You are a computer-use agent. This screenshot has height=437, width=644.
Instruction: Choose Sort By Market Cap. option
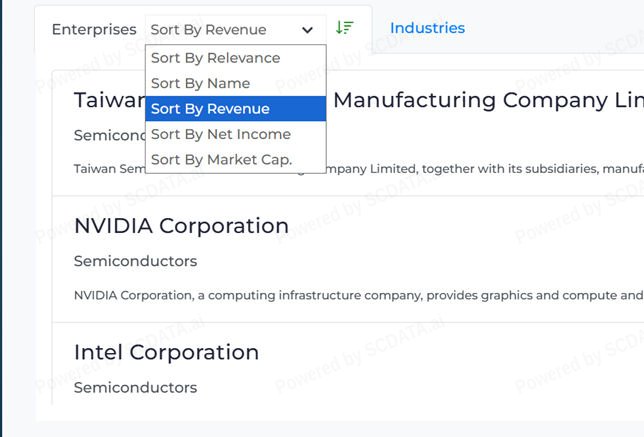coord(222,160)
